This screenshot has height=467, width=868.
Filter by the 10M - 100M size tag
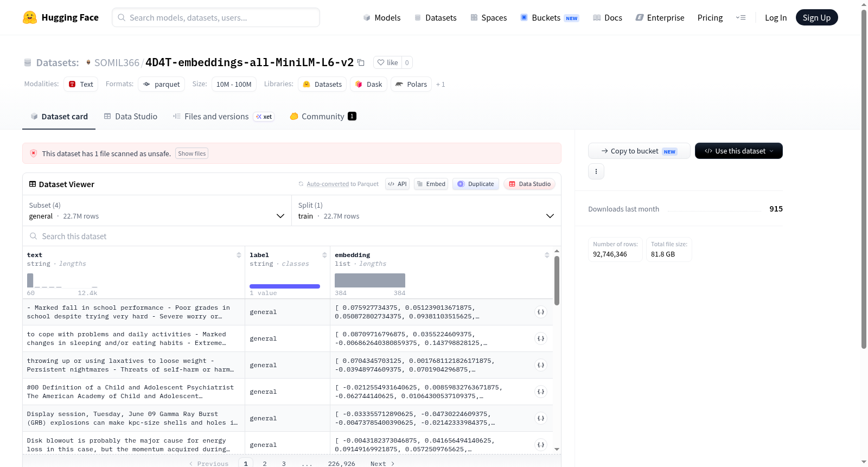pos(234,84)
